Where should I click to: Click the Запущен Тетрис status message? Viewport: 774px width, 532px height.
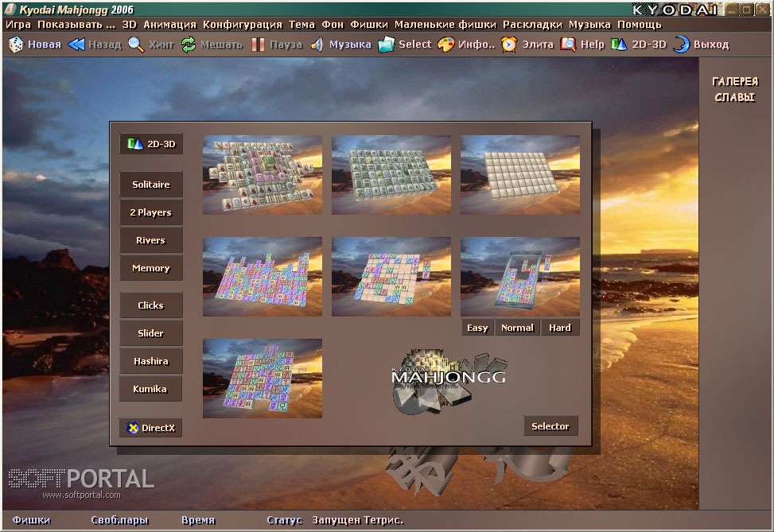(358, 520)
